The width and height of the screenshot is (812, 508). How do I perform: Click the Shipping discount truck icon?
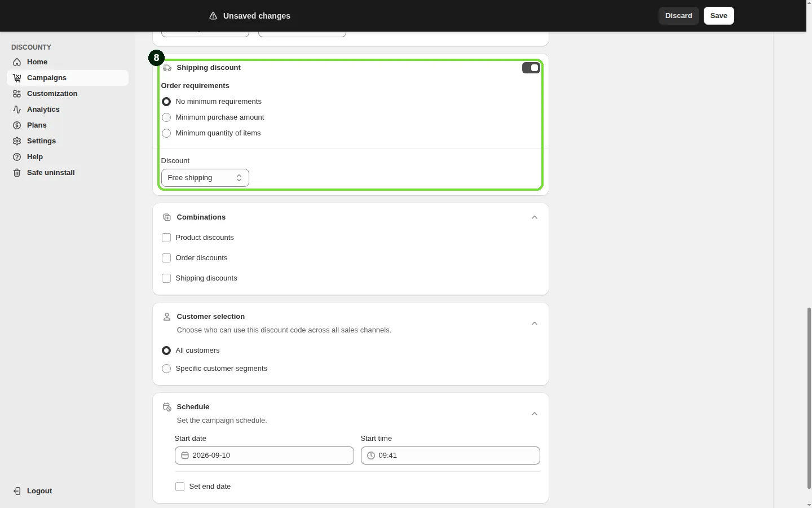[x=167, y=68]
